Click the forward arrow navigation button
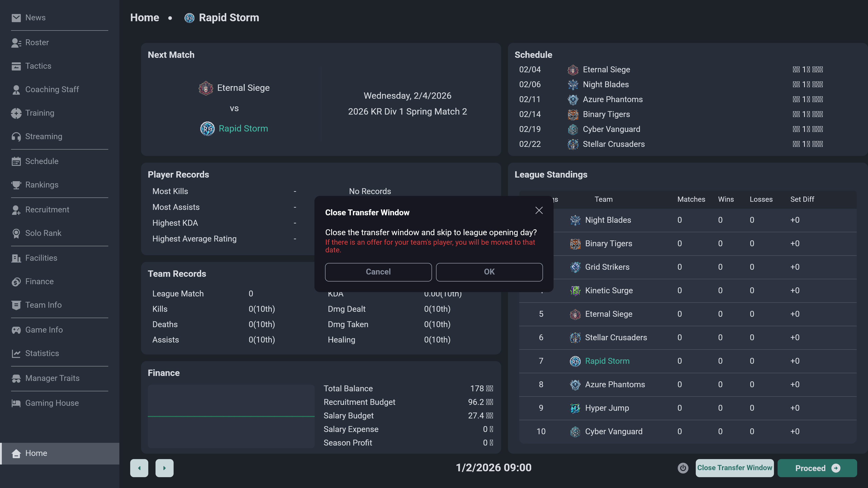Viewport: 868px width, 488px height. 164,468
